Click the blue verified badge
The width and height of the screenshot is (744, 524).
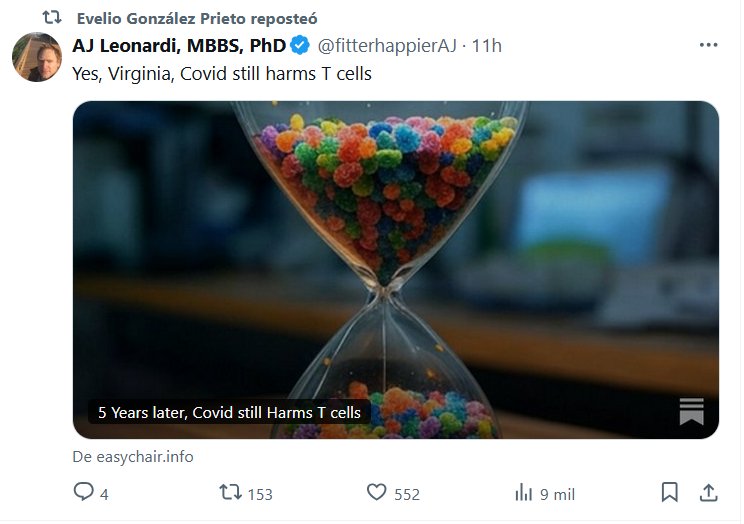coord(300,45)
